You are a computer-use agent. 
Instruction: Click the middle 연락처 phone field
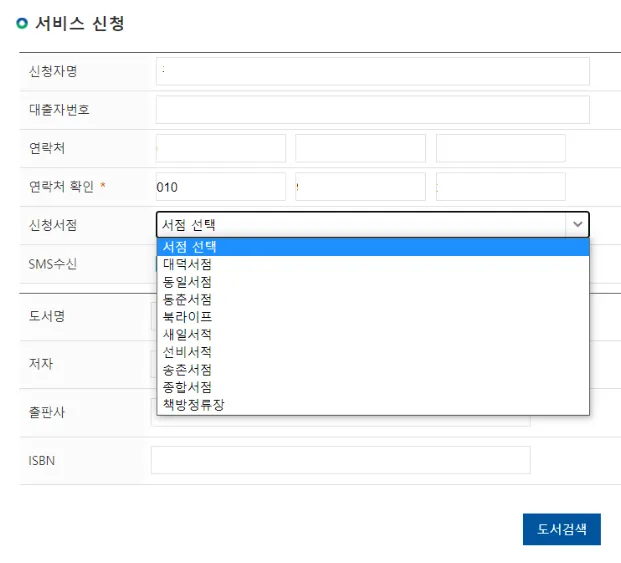click(360, 148)
